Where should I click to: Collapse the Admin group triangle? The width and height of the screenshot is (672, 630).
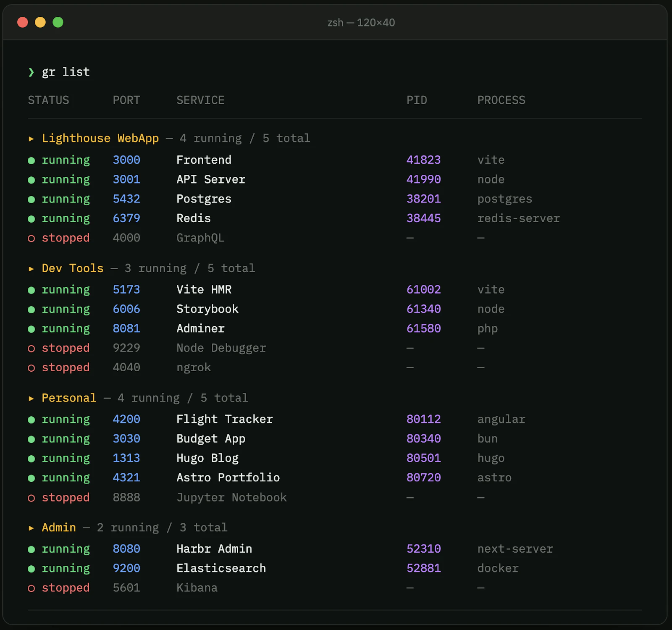pos(31,528)
